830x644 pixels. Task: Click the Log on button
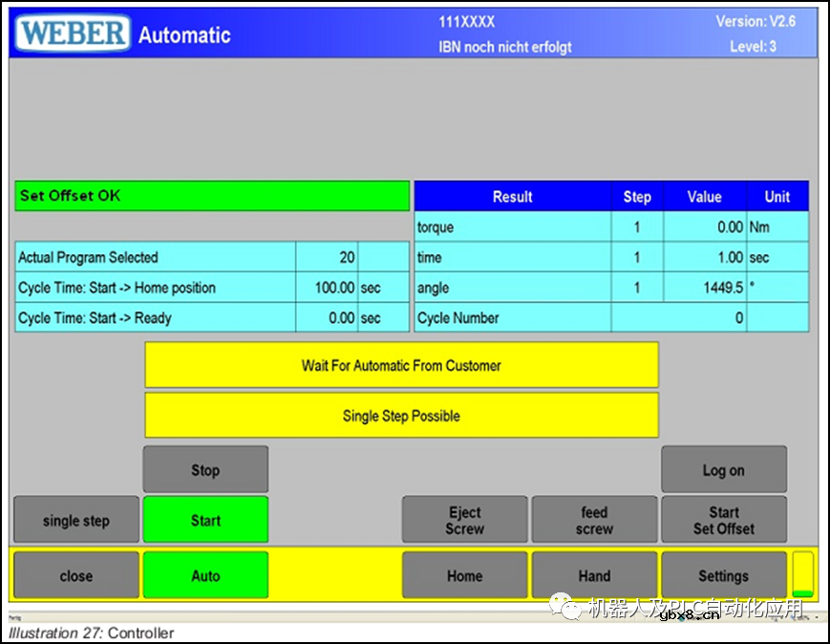(723, 470)
